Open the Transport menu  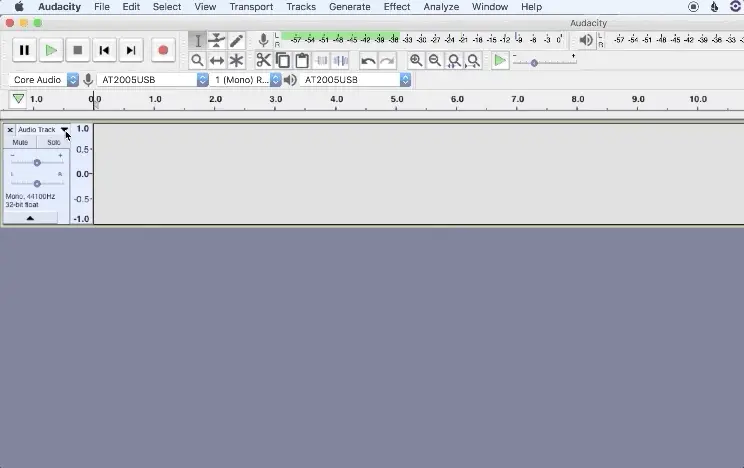click(x=251, y=7)
